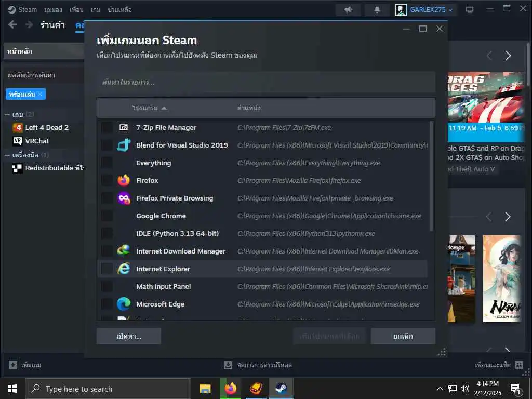Check the Google Chrome checkbox
The image size is (532, 399).
[107, 216]
